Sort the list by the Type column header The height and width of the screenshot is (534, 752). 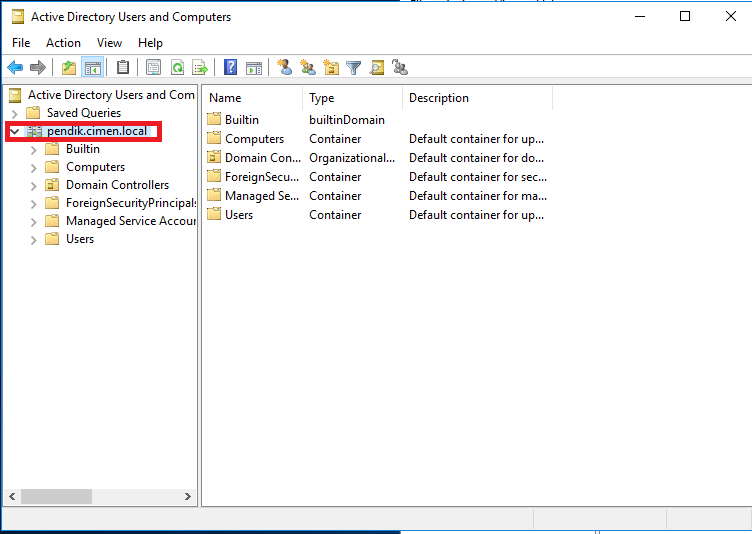pyautogui.click(x=352, y=98)
